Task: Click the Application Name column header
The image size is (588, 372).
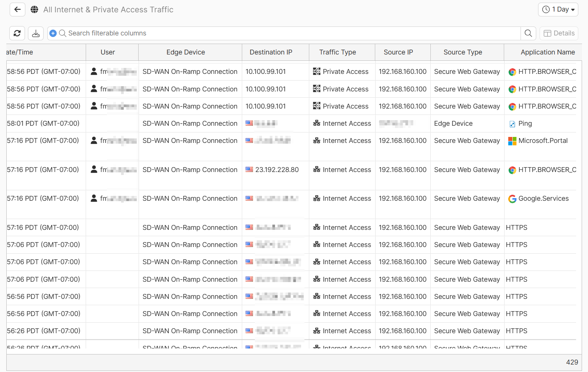Action: pyautogui.click(x=547, y=52)
